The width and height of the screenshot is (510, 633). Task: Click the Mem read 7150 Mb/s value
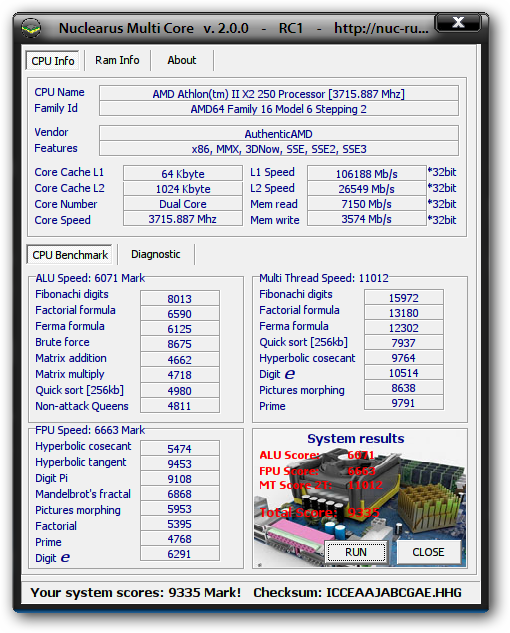tap(367, 204)
